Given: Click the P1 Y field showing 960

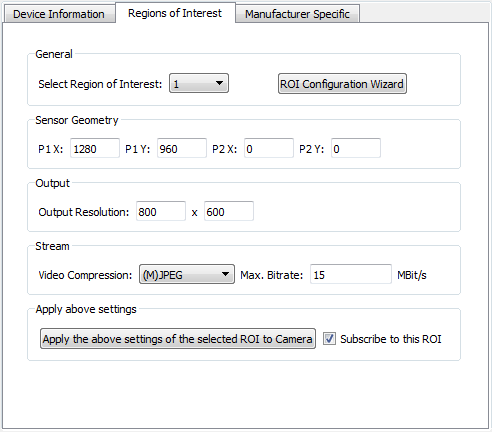Looking at the screenshot, I should pyautogui.click(x=182, y=148).
